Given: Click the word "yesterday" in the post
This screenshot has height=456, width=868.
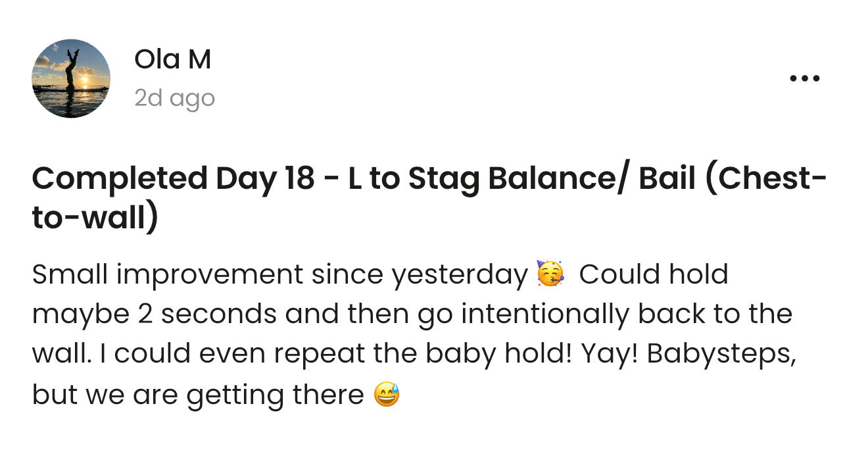Looking at the screenshot, I should 460,274.
